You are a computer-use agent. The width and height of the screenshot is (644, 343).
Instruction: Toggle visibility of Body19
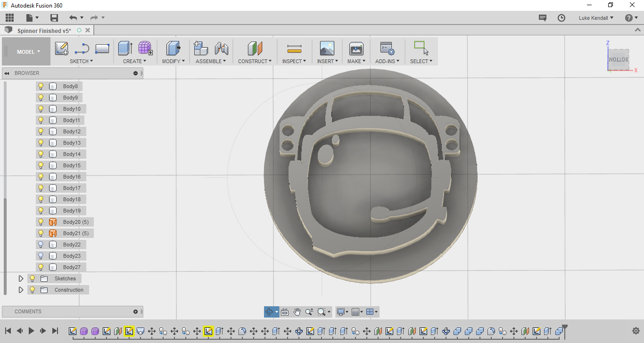pos(41,211)
